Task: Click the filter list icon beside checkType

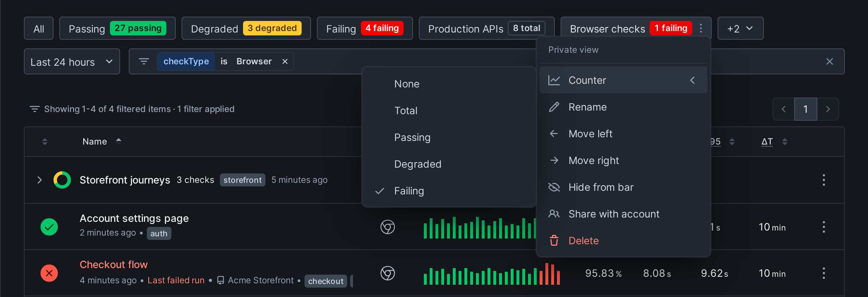Action: [144, 61]
